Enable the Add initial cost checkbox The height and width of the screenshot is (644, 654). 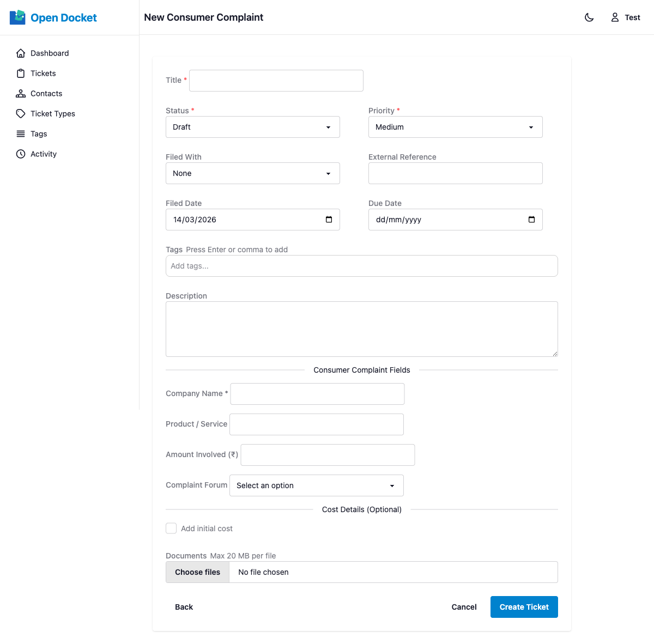click(x=171, y=528)
